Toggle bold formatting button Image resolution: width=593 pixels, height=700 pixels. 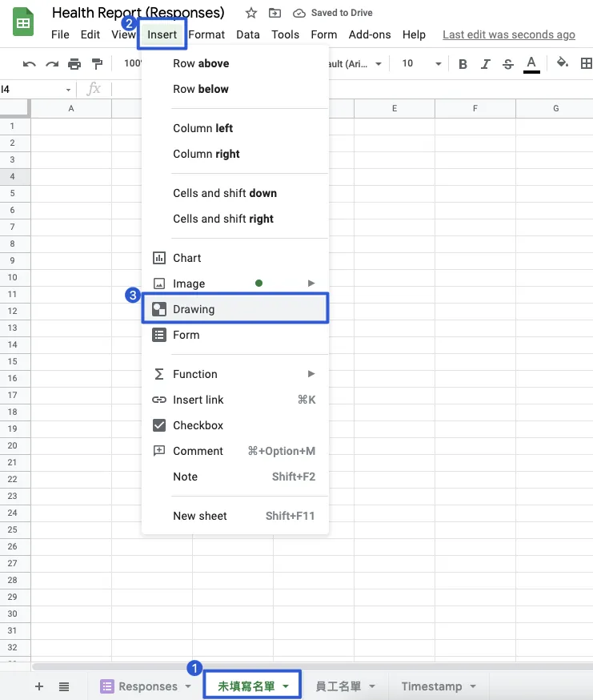tap(463, 64)
